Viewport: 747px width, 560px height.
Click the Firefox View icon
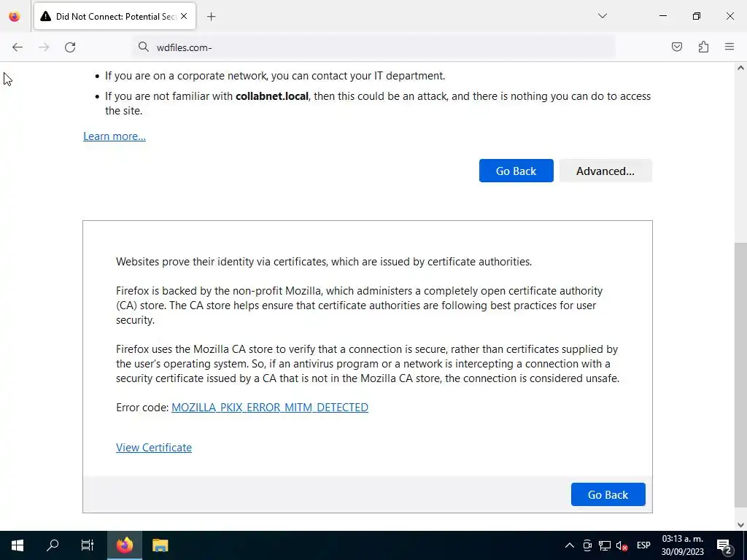coord(15,16)
